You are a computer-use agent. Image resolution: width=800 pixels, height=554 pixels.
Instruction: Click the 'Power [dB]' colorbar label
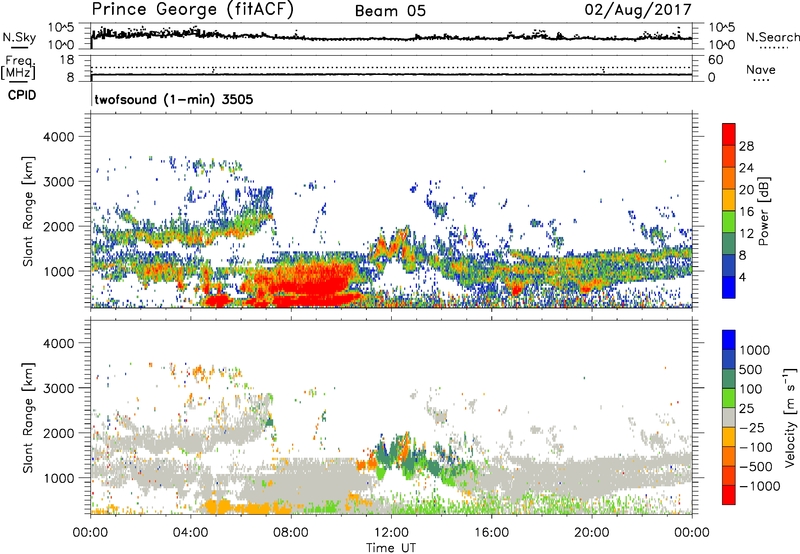(x=763, y=211)
